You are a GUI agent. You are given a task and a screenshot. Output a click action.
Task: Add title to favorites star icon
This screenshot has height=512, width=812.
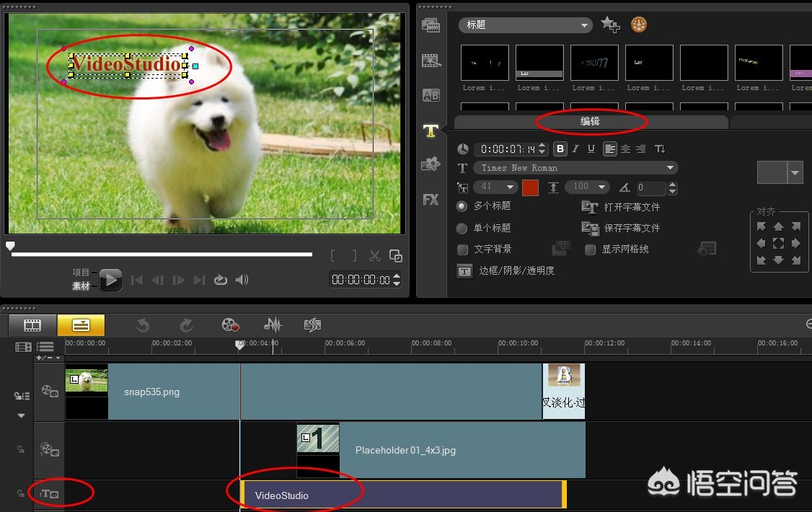pos(610,25)
